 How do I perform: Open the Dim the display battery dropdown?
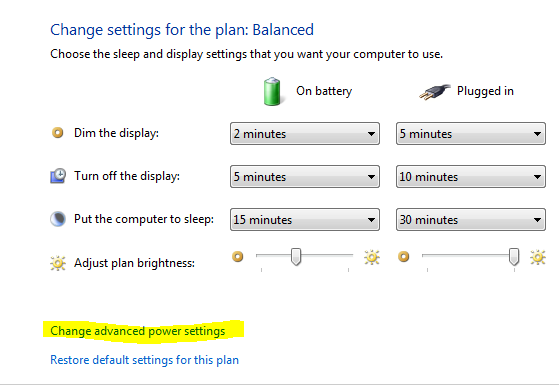point(305,134)
